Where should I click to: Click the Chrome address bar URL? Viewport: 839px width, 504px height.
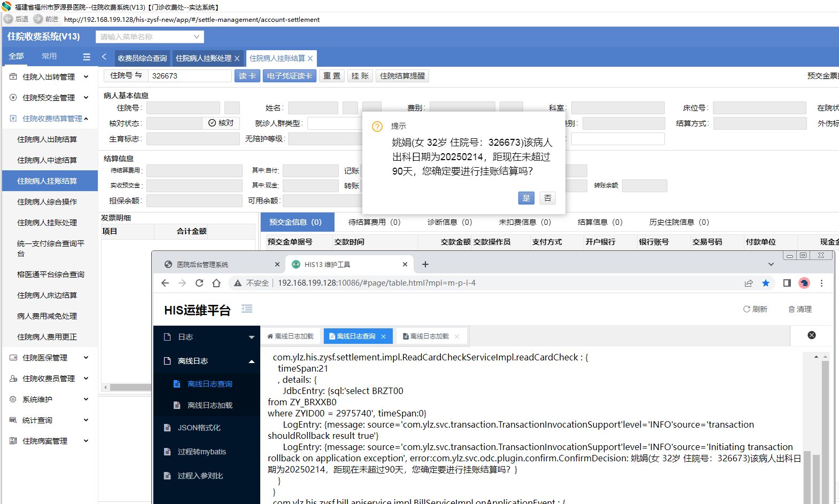(x=377, y=283)
